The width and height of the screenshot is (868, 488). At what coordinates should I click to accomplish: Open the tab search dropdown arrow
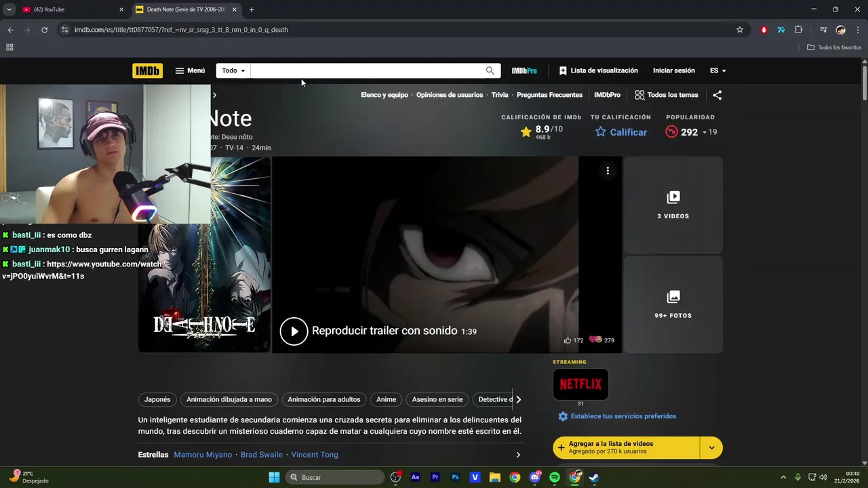(9, 9)
